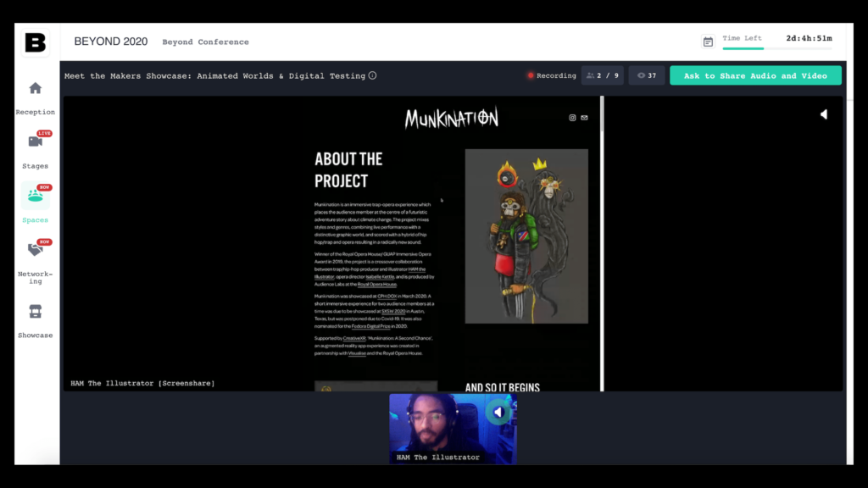868x488 pixels.
Task: Click Meet the Makers Showcase session title
Action: click(x=214, y=75)
